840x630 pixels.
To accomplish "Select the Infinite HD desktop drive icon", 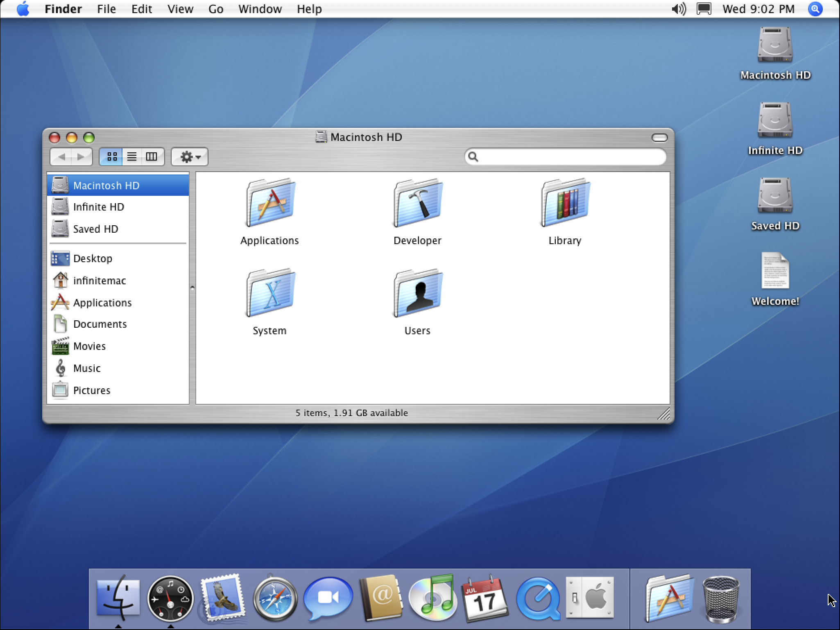I will point(775,120).
